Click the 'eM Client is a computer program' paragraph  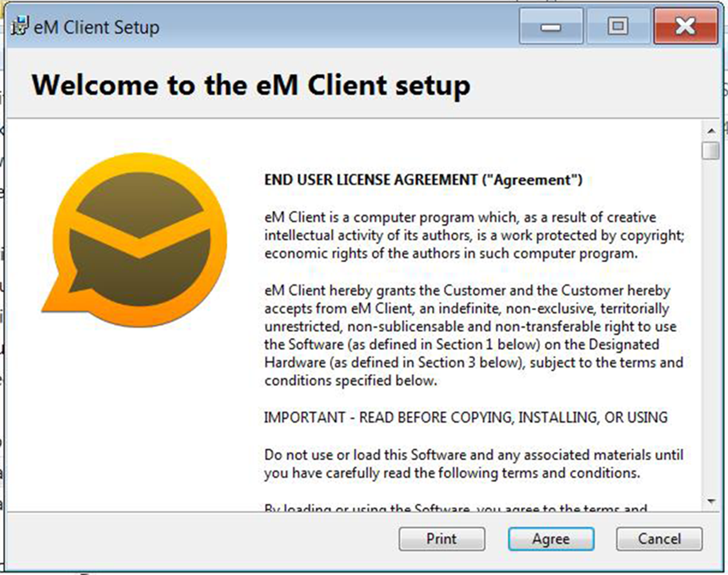[x=475, y=235]
